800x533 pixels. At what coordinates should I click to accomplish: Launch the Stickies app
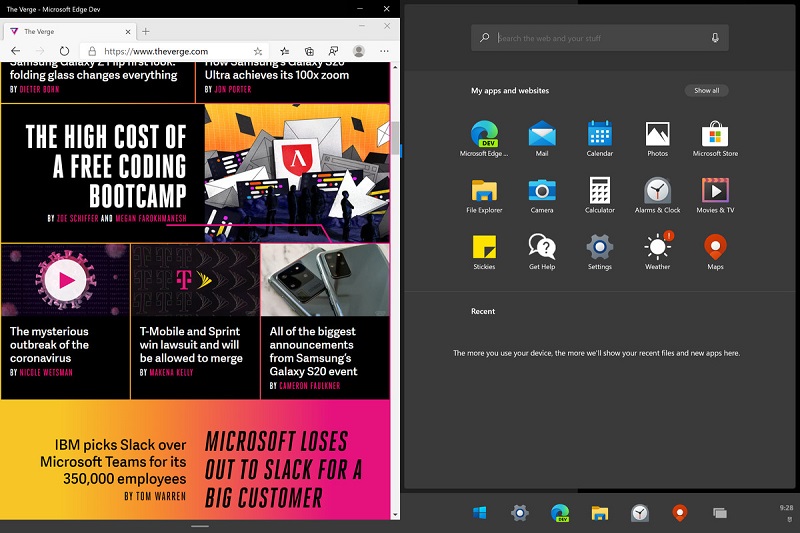[x=484, y=252]
